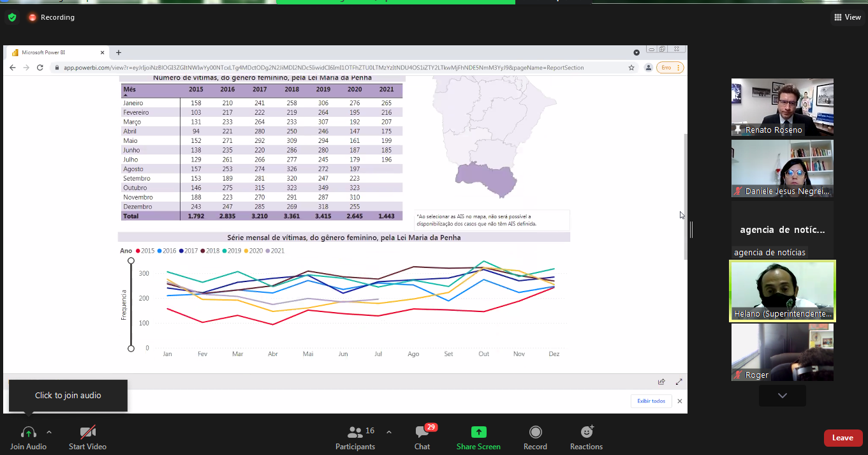
Task: Expand audio options arrow beside Join Audio
Action: 49,432
